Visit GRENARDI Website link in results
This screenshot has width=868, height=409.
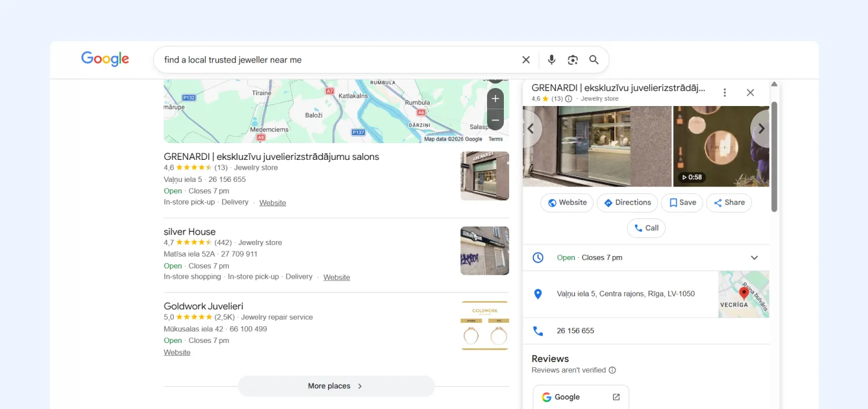[x=273, y=203]
